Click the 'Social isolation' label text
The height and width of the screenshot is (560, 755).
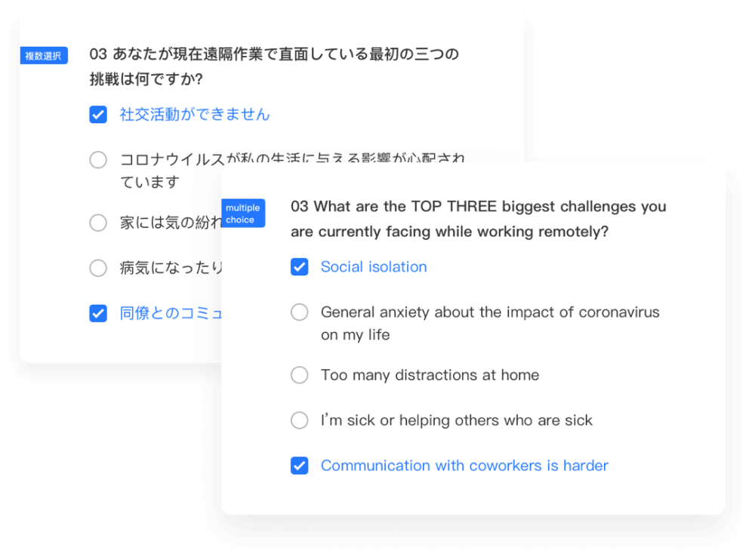click(x=374, y=267)
